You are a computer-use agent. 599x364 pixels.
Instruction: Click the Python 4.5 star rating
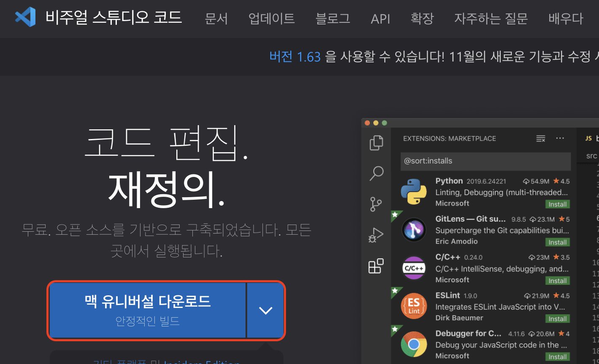pos(561,181)
